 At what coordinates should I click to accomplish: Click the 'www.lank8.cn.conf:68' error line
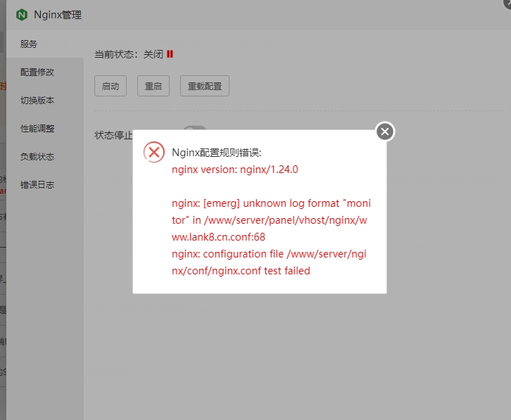tap(218, 237)
